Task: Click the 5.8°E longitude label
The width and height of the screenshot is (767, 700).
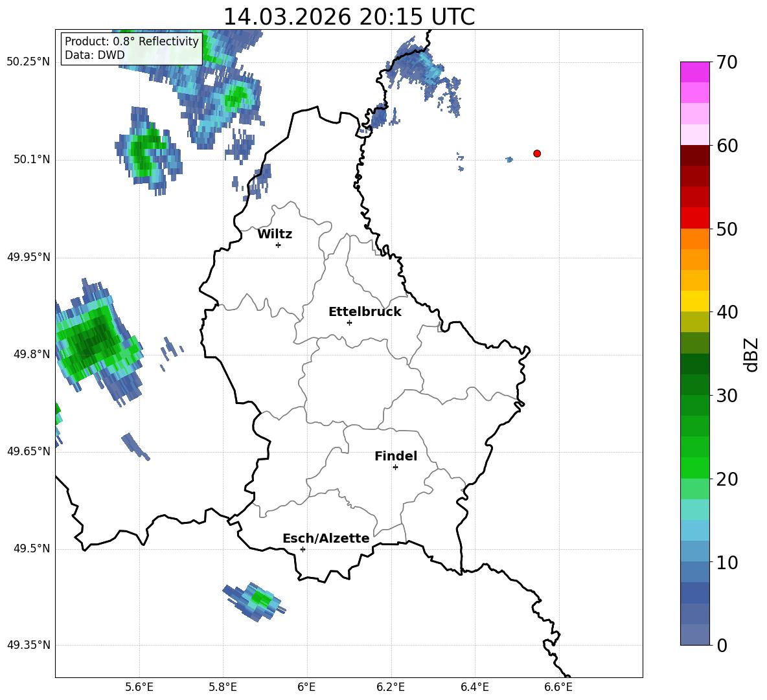Action: [223, 687]
